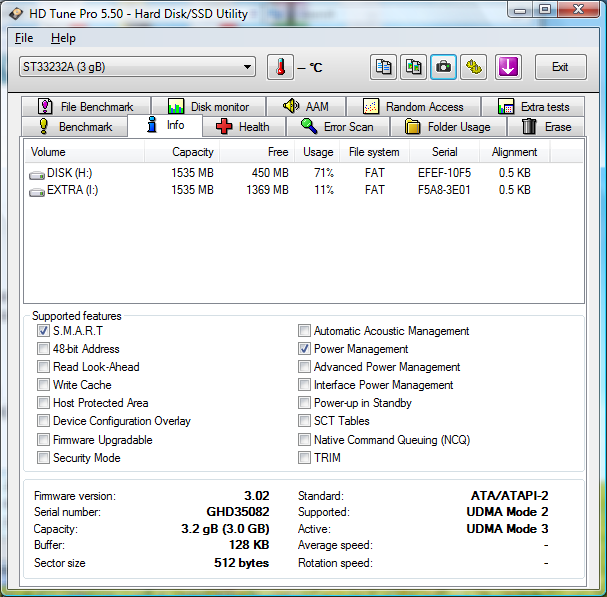
Task: Click the Serial column header
Action: 444,152
